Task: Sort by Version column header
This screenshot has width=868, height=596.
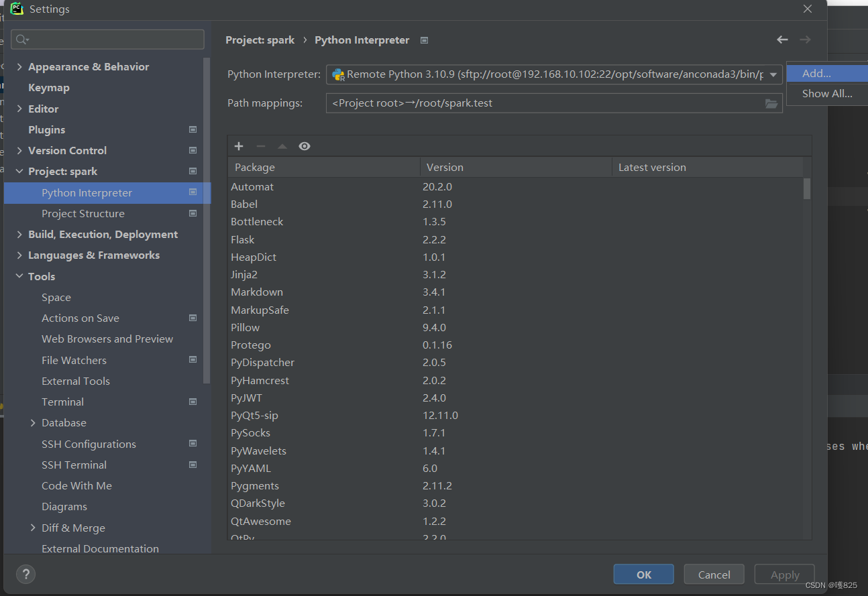Action: 516,167
